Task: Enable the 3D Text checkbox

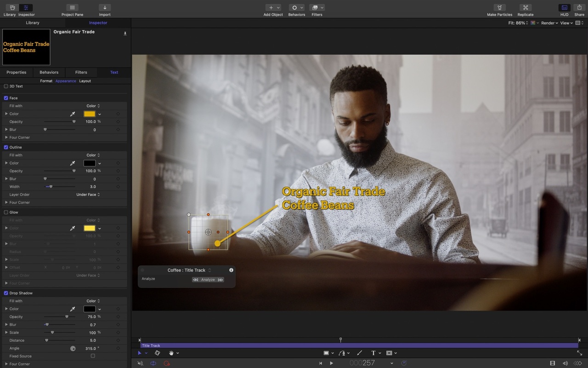Action: pos(5,86)
